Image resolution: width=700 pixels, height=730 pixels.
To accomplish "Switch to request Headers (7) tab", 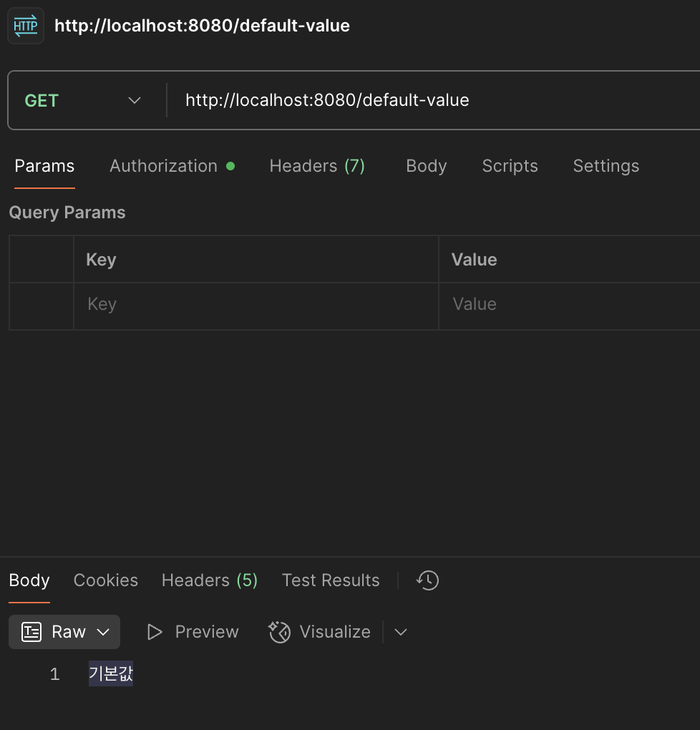I will point(317,166).
